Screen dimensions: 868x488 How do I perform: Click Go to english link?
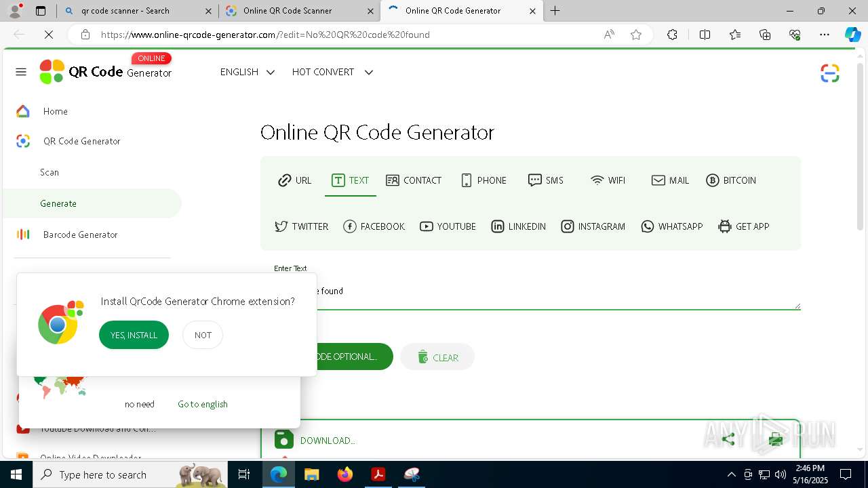click(203, 404)
